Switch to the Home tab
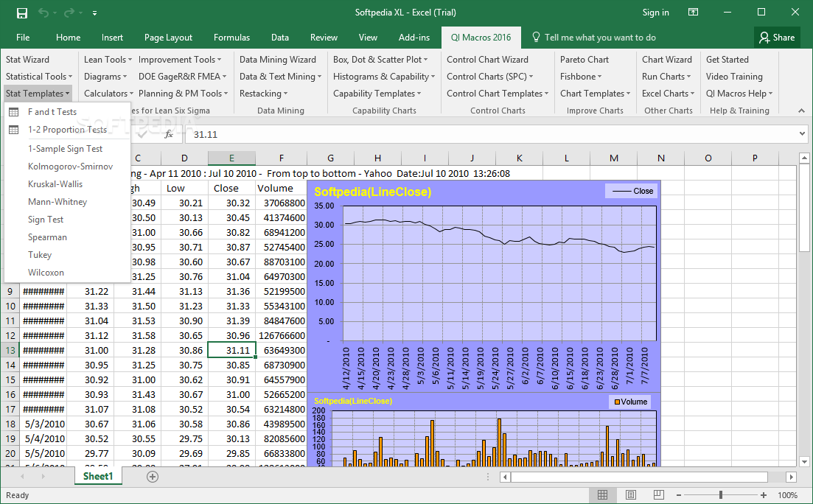This screenshot has height=504, width=813. 68,38
